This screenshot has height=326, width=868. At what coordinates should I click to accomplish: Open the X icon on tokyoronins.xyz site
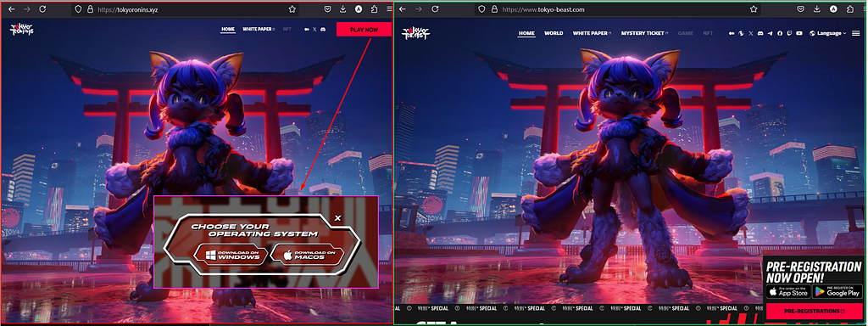(x=315, y=30)
